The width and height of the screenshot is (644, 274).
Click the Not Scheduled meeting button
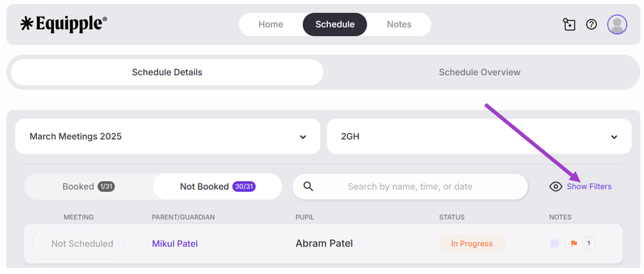click(82, 243)
